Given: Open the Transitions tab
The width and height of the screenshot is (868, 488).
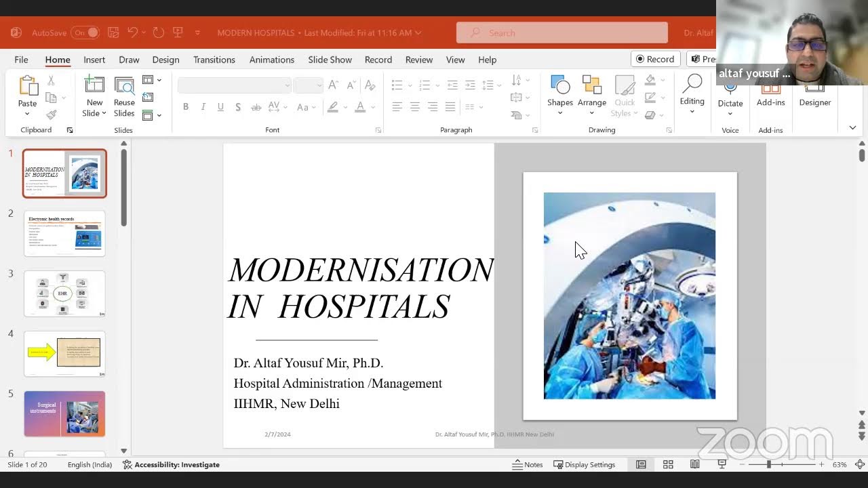Looking at the screenshot, I should (214, 60).
